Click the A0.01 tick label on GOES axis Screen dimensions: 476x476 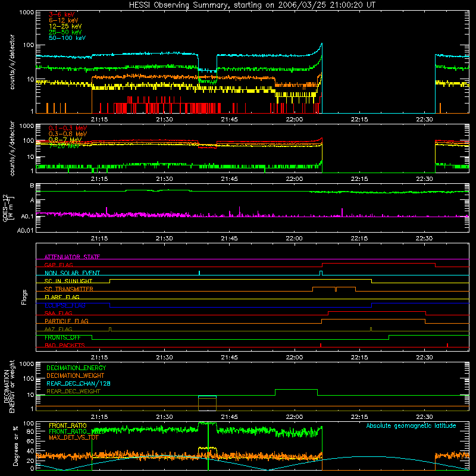tap(25, 230)
